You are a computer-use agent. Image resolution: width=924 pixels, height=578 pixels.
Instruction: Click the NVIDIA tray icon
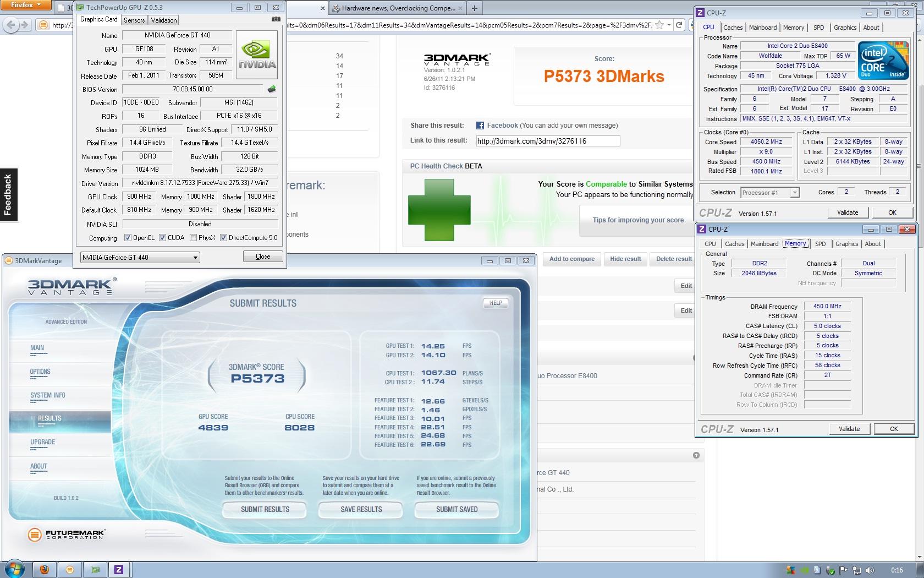804,570
